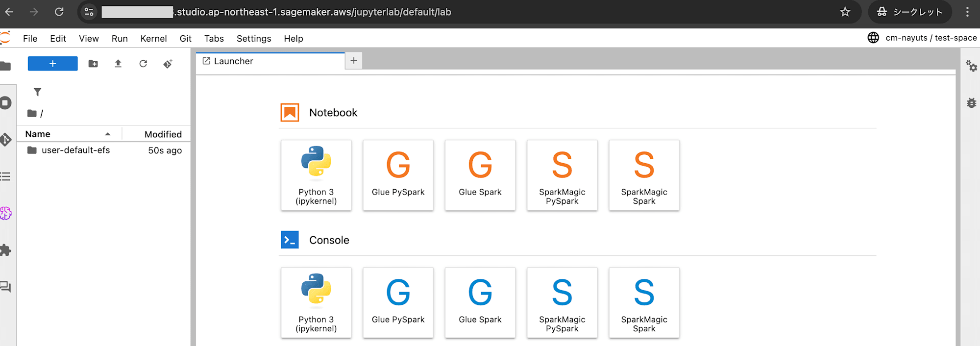Go back in browser history
The image size is (980, 346).
9,12
